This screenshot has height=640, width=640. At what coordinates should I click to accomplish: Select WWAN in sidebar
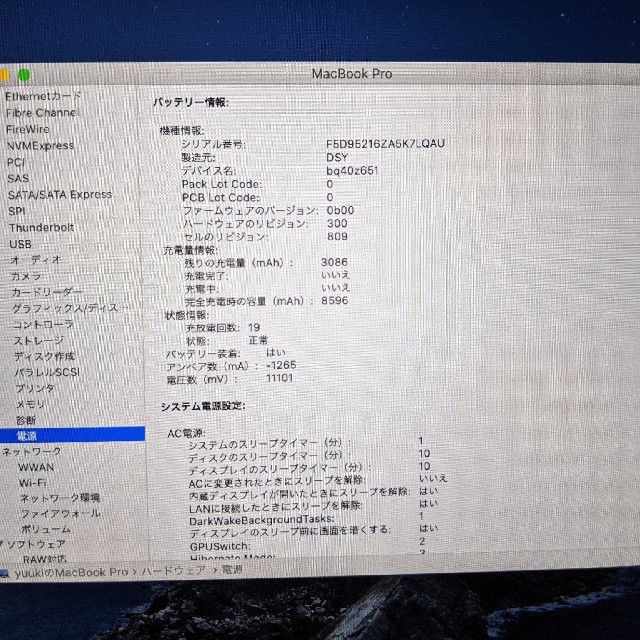pyautogui.click(x=36, y=467)
